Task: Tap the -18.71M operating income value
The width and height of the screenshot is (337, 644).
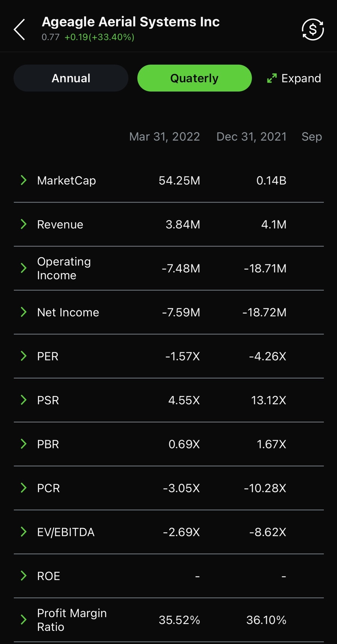Action: click(x=265, y=269)
